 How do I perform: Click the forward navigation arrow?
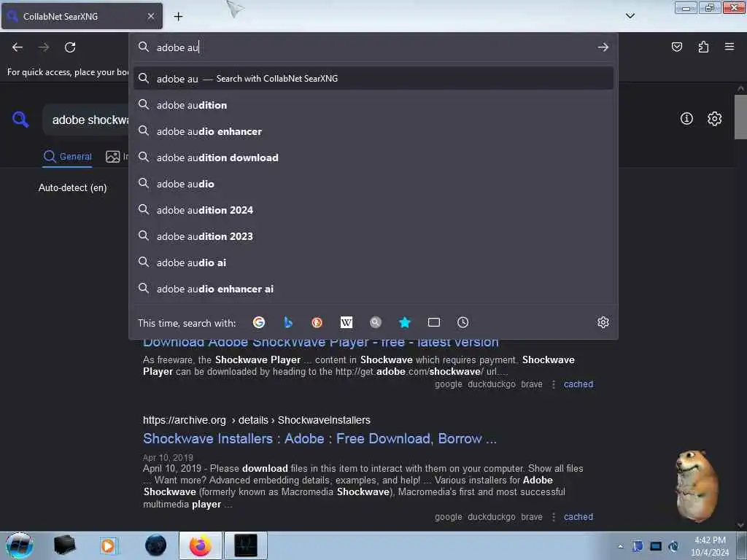point(44,47)
